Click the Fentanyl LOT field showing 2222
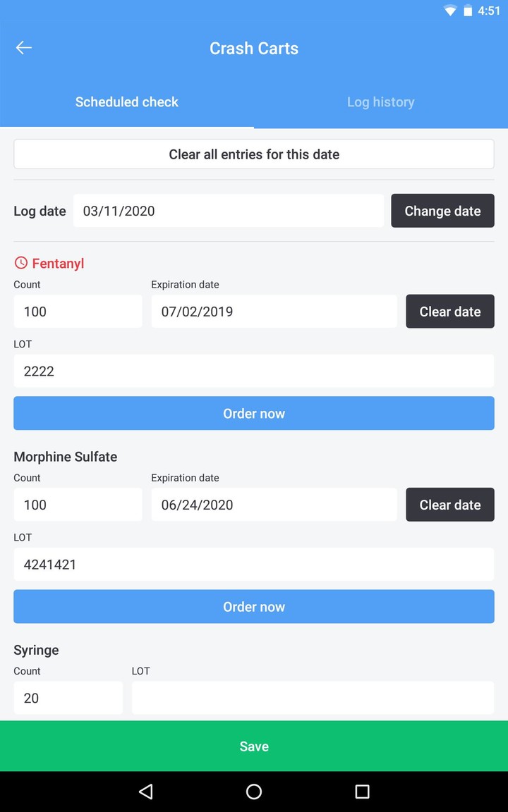The width and height of the screenshot is (508, 812). (254, 371)
